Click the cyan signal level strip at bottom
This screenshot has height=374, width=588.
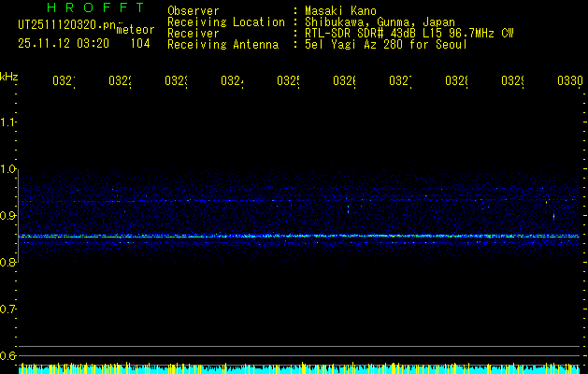(299, 368)
